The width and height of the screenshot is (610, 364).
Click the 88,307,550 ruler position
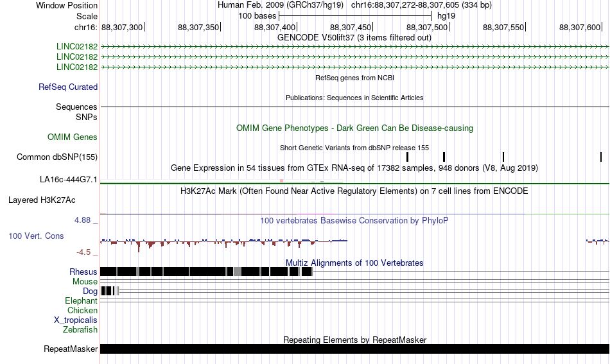click(x=503, y=27)
